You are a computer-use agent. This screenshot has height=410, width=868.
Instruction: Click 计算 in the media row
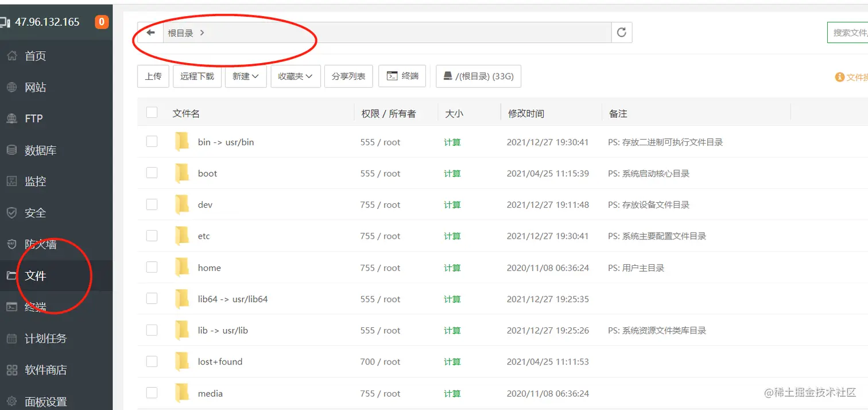tap(452, 393)
